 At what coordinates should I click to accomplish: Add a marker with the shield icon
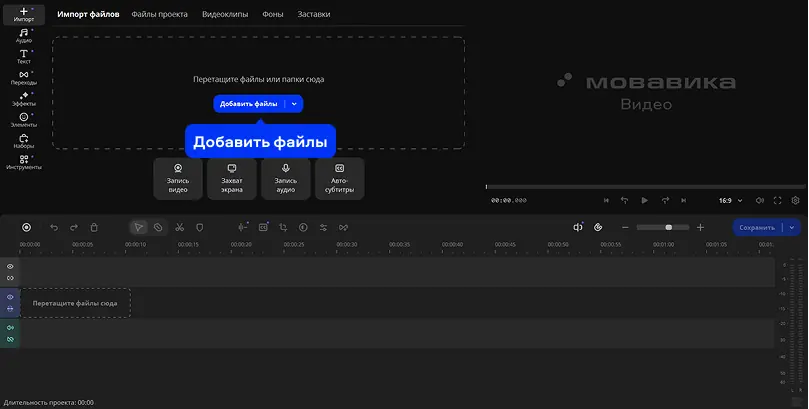(200, 227)
